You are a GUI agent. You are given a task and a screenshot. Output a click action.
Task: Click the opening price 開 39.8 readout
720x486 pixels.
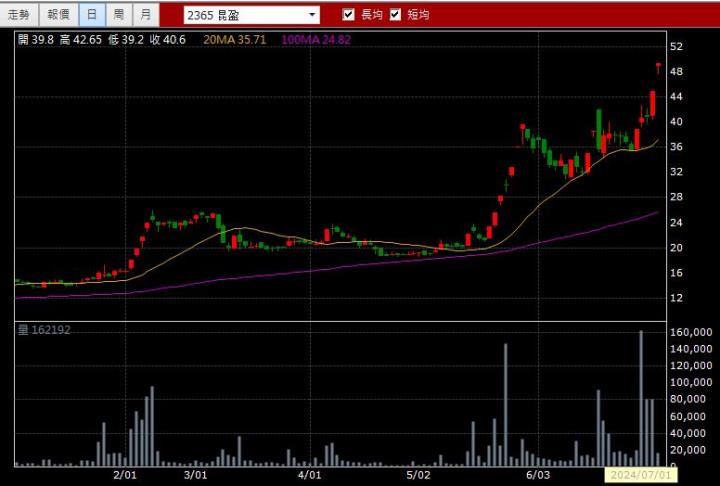36,39
